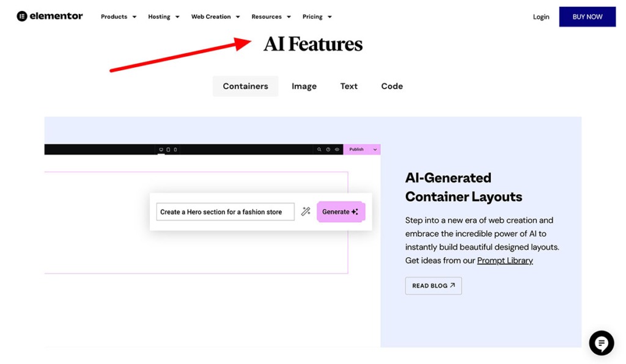
Task: Expand the Publish button chevron
Action: pos(374,149)
